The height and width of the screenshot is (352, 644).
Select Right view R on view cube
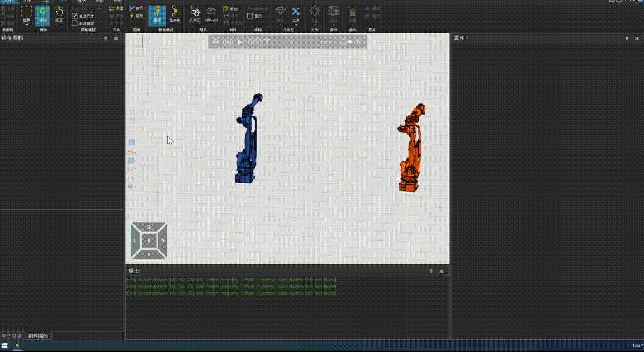[163, 241]
